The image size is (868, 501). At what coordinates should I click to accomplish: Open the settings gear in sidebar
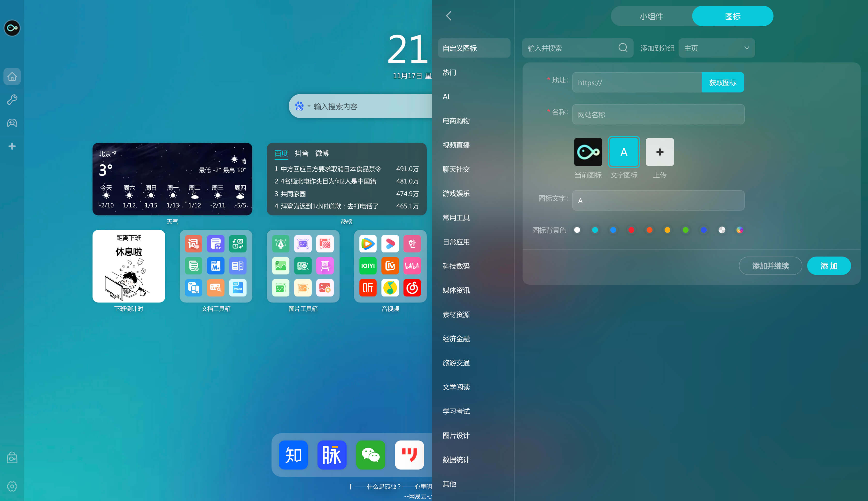pos(12,486)
